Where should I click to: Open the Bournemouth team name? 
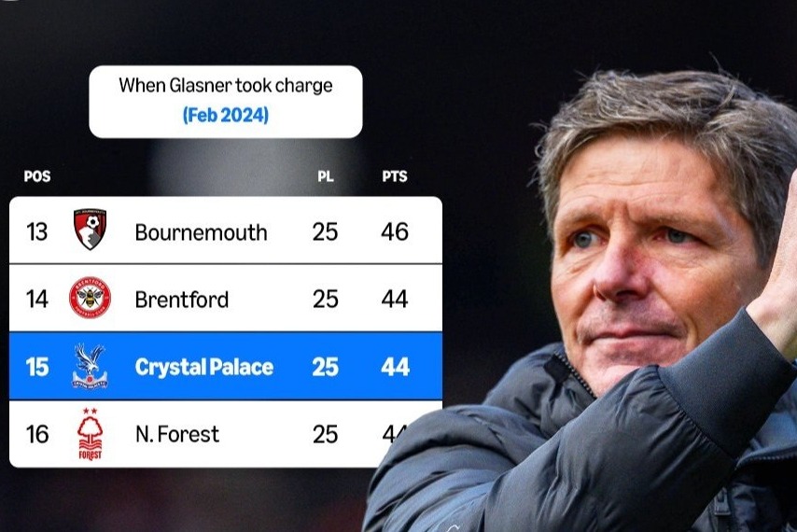(x=201, y=231)
